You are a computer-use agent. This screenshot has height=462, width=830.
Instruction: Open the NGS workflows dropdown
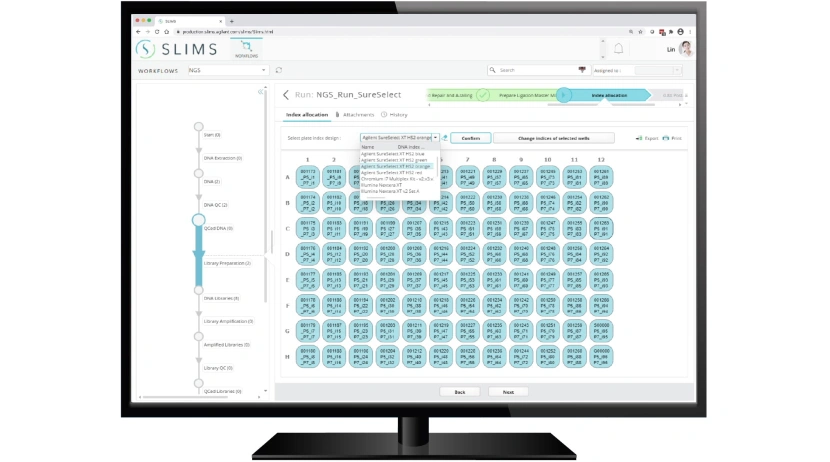228,70
